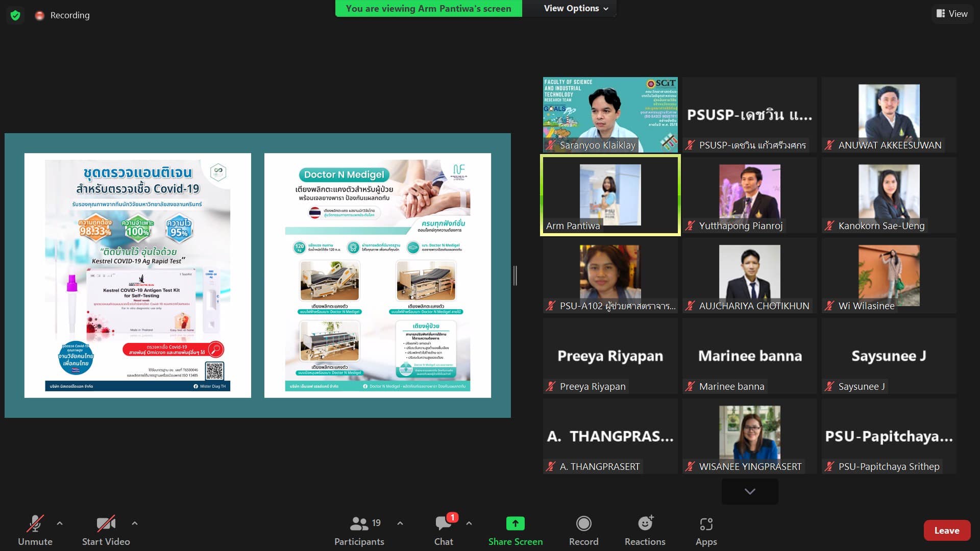This screenshot has width=980, height=551.
Task: Click the muted mic icon on PSU-A102 tile
Action: pos(551,306)
